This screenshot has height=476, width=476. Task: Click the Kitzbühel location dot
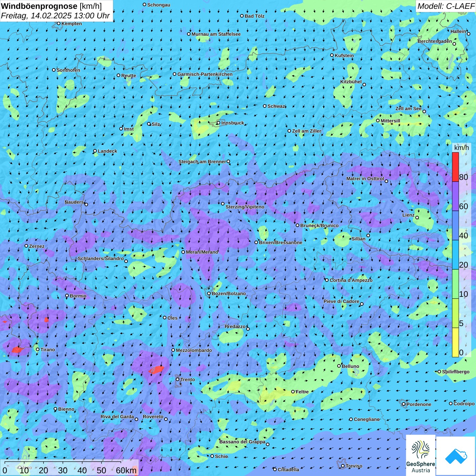coord(364,85)
